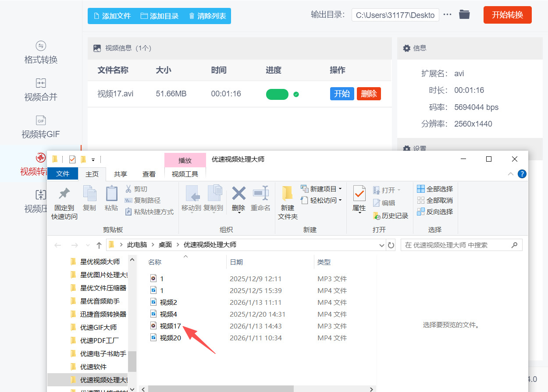Toggle the checkbox icon in Explorer's quick access toolbar
This screenshot has height=392, width=548.
coord(72,159)
